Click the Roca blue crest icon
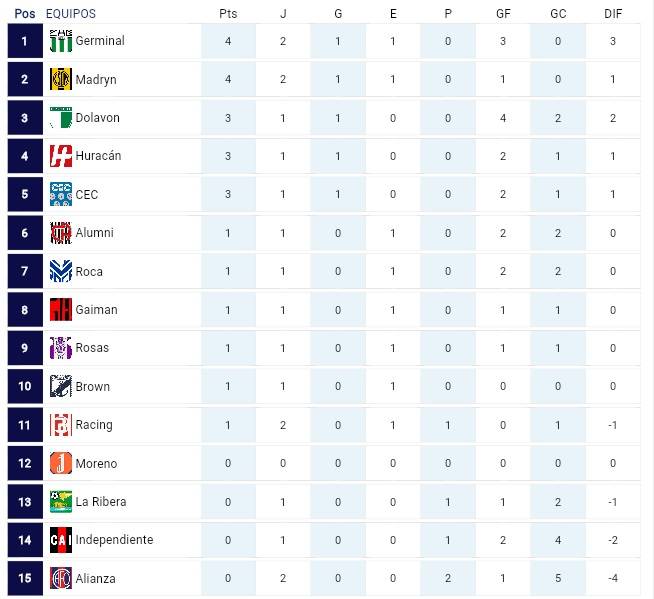 tap(61, 271)
